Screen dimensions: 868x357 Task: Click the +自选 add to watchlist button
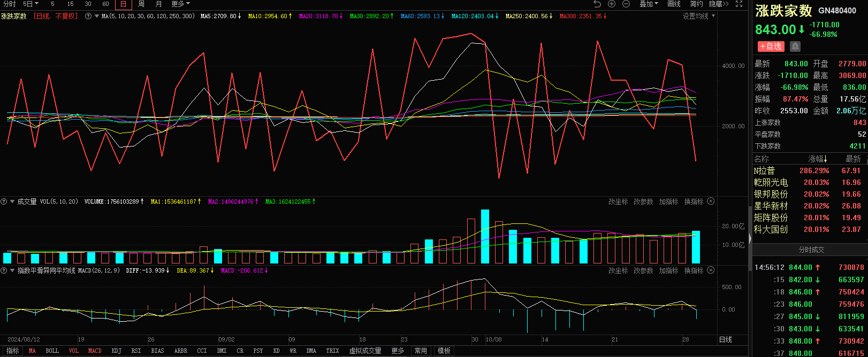click(x=771, y=46)
